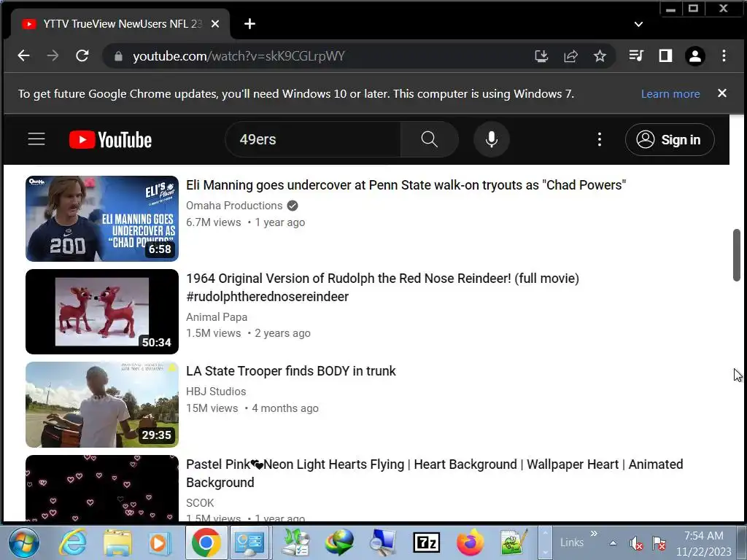Image resolution: width=747 pixels, height=560 pixels.
Task: Expand the tab search dropdown arrow
Action: tap(638, 24)
